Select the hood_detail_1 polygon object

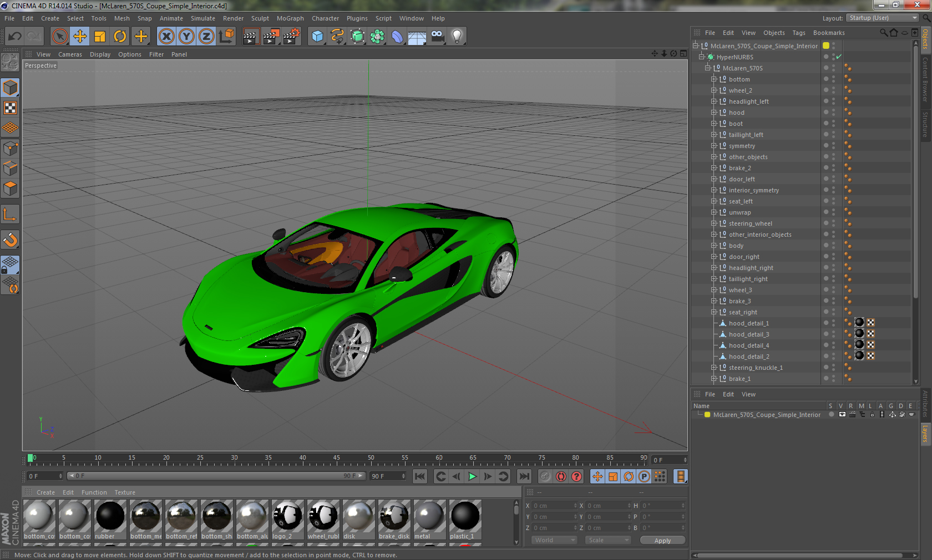(748, 323)
